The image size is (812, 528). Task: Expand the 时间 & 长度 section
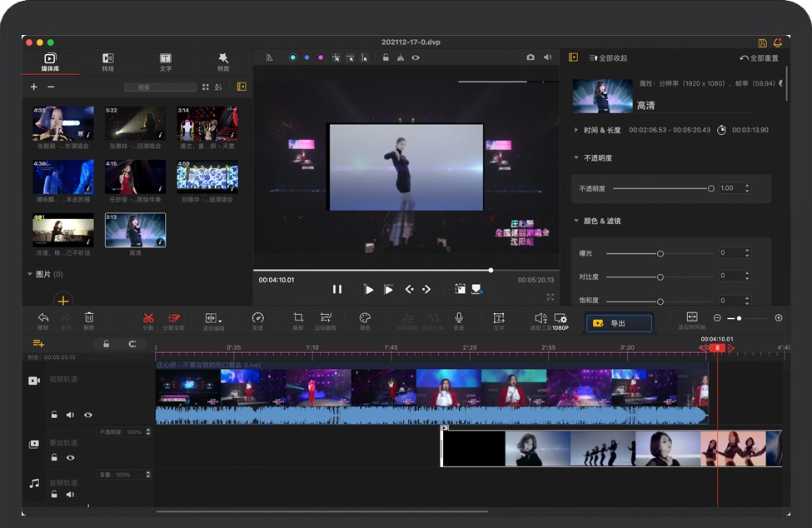coord(576,130)
